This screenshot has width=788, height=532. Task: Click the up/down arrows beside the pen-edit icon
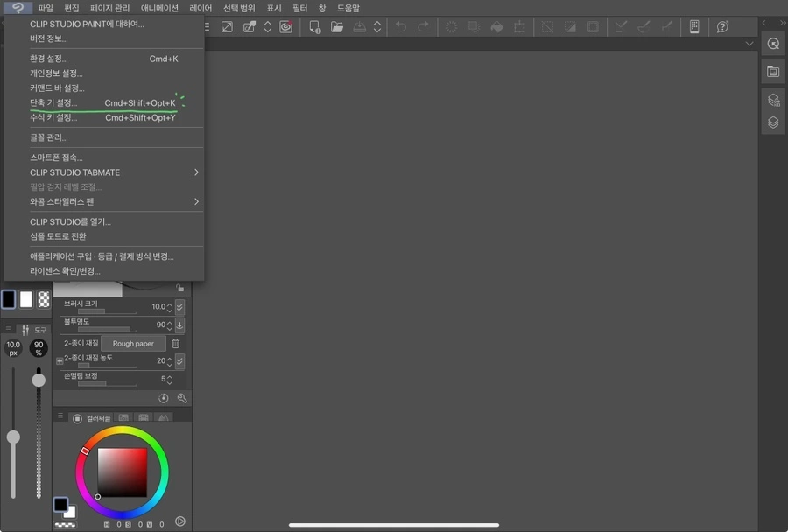267,26
